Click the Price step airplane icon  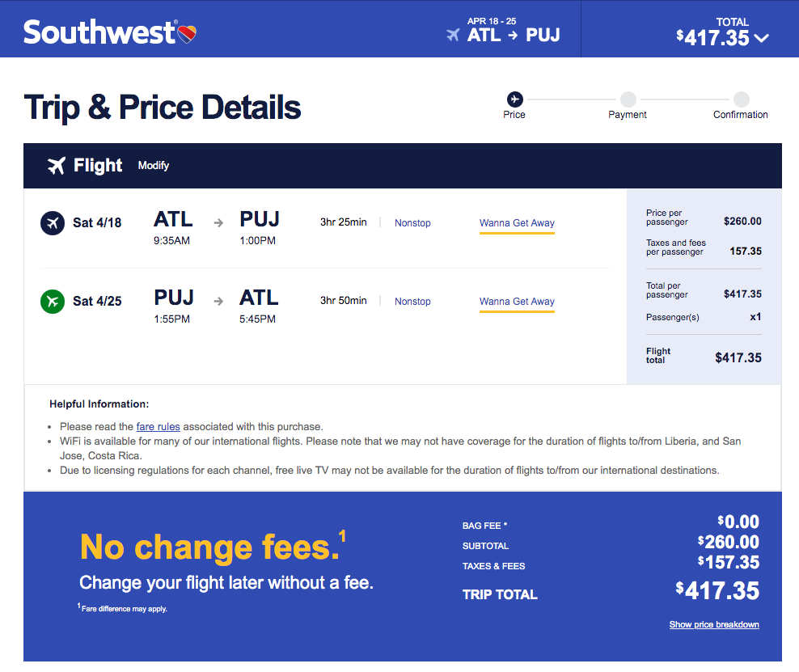click(514, 99)
